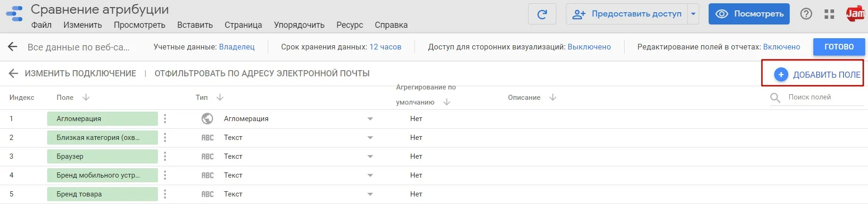Select the Бренд товара field chip
This screenshot has width=868, height=204.
click(102, 194)
